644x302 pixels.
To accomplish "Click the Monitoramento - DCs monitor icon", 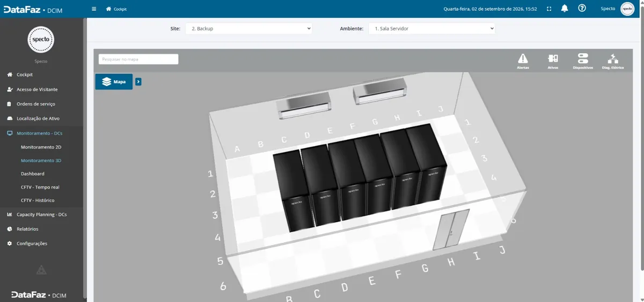I will click(x=10, y=133).
